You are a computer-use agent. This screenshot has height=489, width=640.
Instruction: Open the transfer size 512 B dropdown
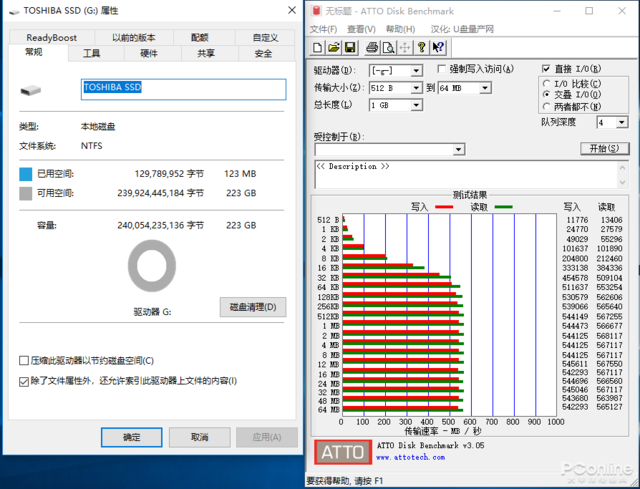click(x=416, y=88)
